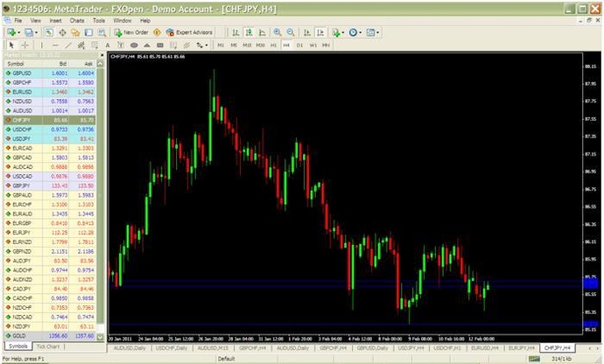Select the text label tool
This screenshot has width=604, height=364.
(121, 45)
